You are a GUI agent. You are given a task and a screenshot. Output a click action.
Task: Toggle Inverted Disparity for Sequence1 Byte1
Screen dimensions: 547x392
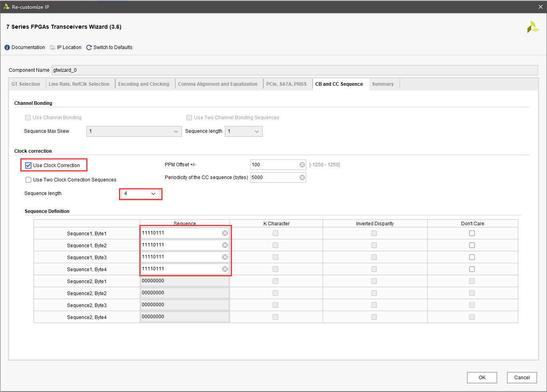pyautogui.click(x=374, y=233)
